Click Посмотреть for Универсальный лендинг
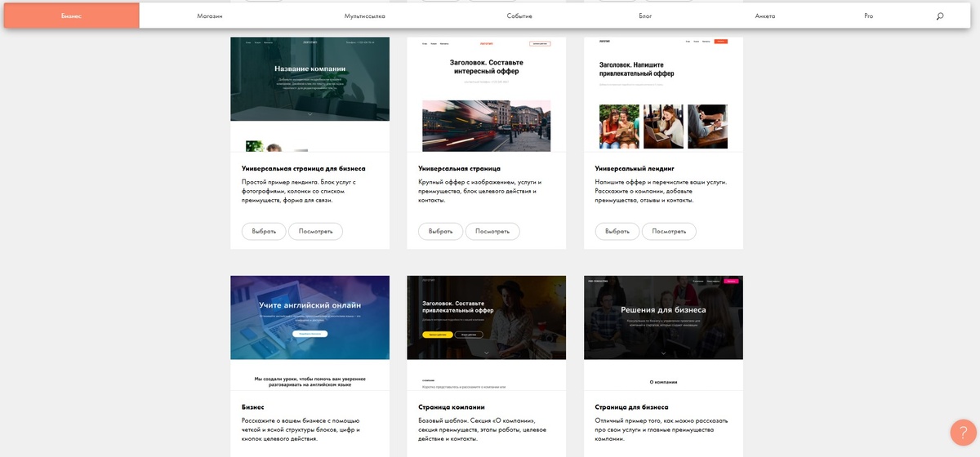Screen dimensions: 980x457 coord(669,231)
